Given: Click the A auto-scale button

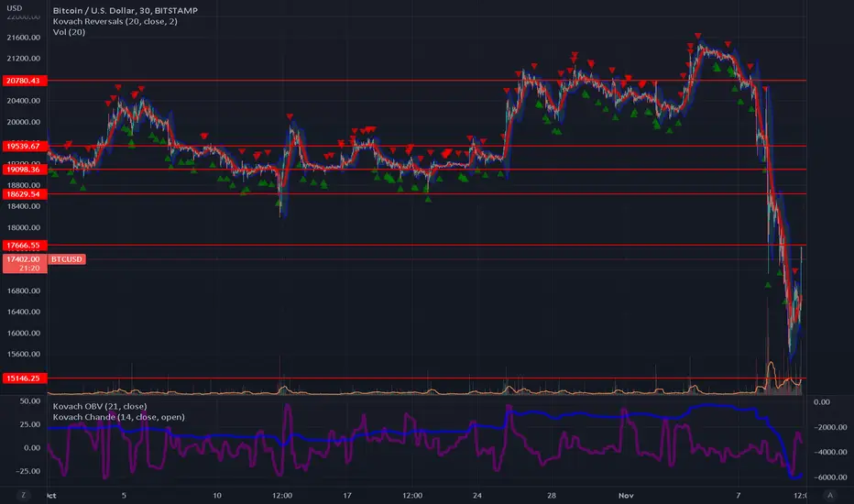Looking at the screenshot, I should [x=830, y=495].
